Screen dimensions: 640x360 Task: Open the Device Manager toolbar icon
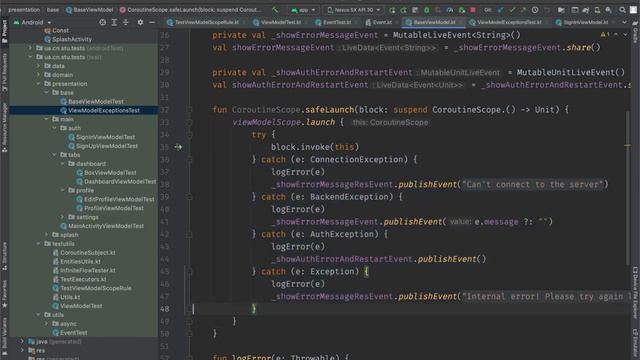pos(597,9)
